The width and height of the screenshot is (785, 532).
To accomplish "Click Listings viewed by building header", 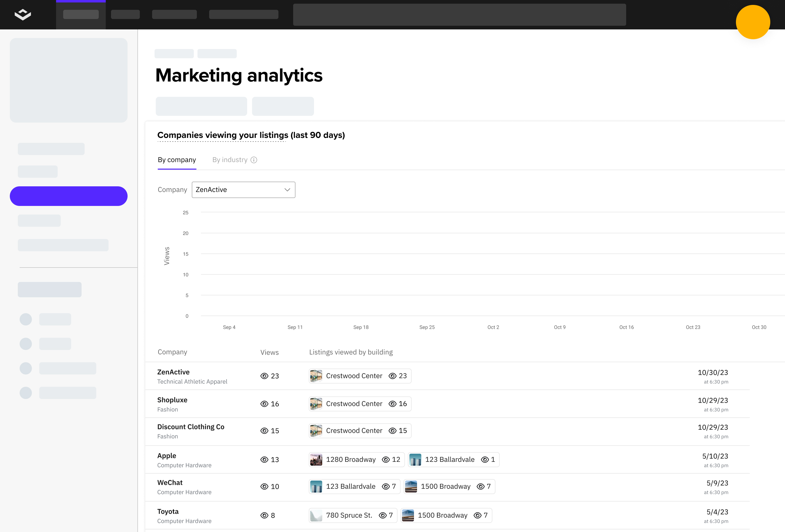I will (x=351, y=352).
